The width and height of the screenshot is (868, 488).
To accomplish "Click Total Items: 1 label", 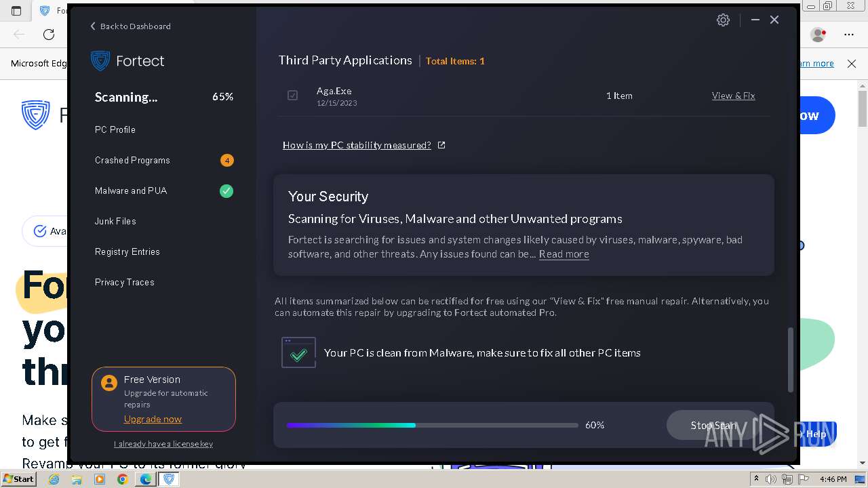I will pyautogui.click(x=455, y=61).
